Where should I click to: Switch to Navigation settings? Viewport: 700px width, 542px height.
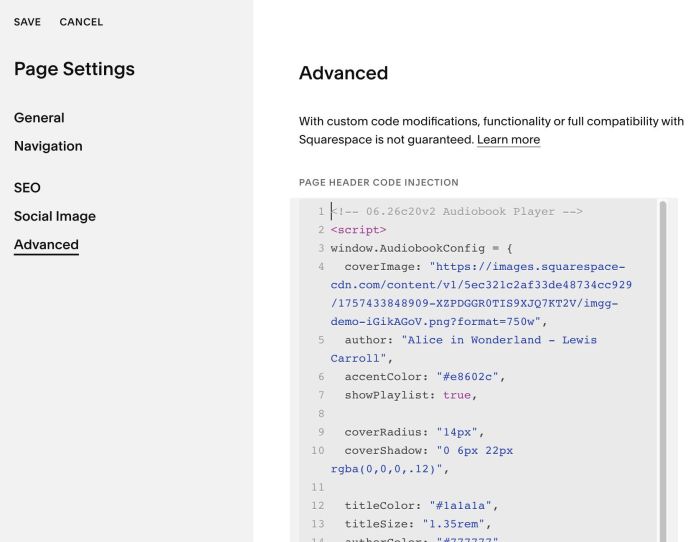[x=48, y=146]
